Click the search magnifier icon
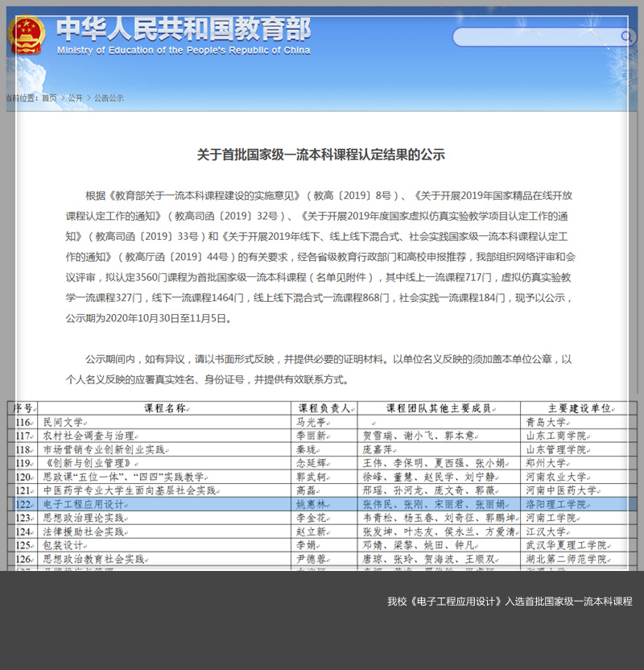The image size is (644, 670). tap(626, 37)
